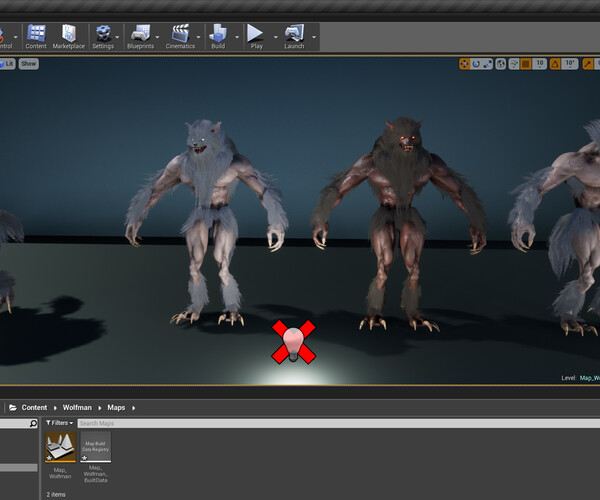Image resolution: width=600 pixels, height=500 pixels.
Task: Expand the Play options dropdown arrow
Action: [x=276, y=37]
